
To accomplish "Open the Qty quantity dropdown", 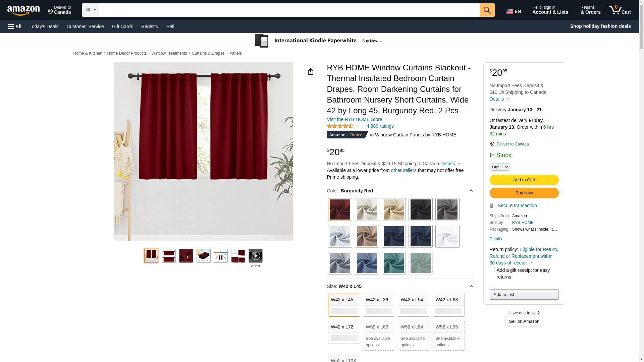I will 499,167.
